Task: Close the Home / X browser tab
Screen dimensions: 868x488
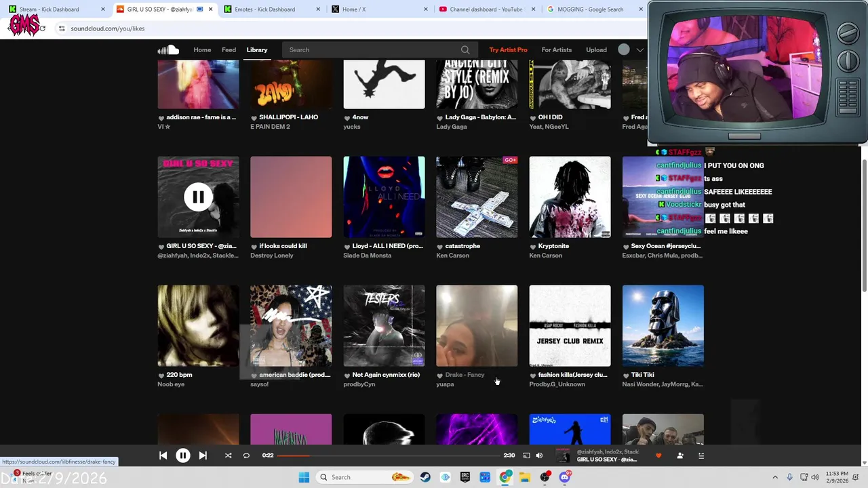Action: [x=426, y=9]
